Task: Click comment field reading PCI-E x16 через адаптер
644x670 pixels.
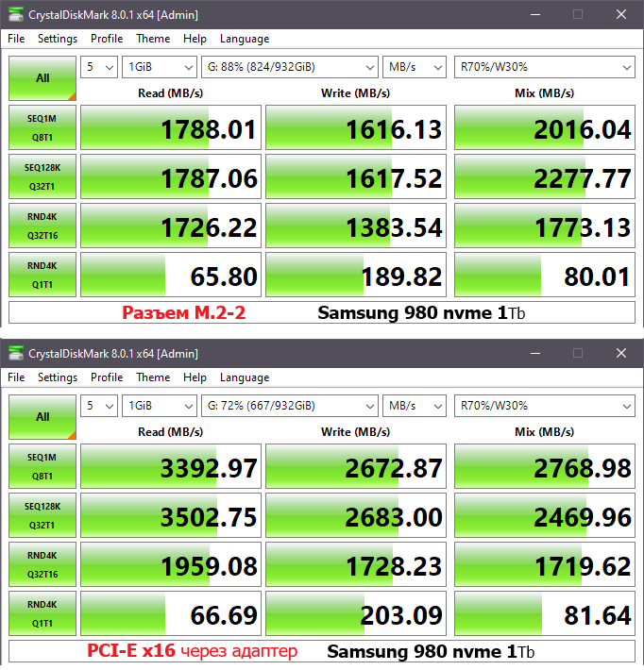Action: coord(322,651)
